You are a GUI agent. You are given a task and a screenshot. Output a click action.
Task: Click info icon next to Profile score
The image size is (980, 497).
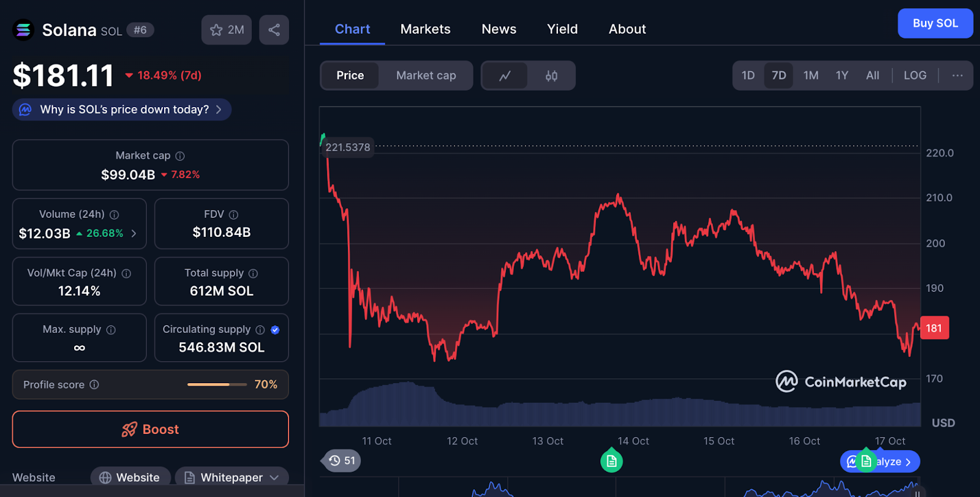(94, 384)
